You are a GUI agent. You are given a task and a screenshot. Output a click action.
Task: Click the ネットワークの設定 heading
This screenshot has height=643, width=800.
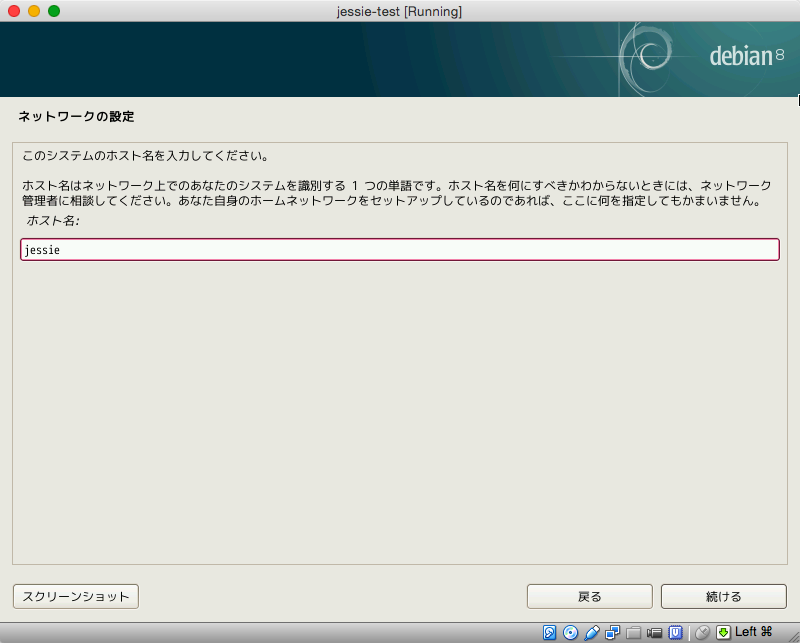pyautogui.click(x=77, y=116)
